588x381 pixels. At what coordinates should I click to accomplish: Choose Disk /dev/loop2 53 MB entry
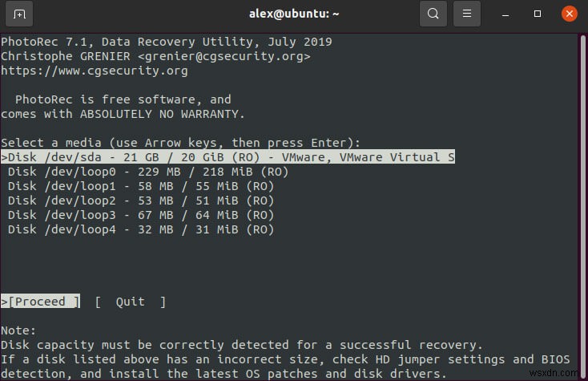pyautogui.click(x=141, y=201)
